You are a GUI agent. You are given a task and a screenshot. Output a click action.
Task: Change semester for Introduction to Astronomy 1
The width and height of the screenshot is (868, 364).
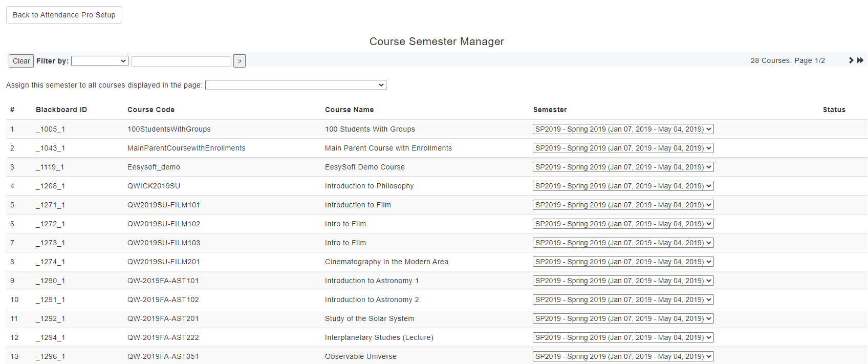[623, 281]
